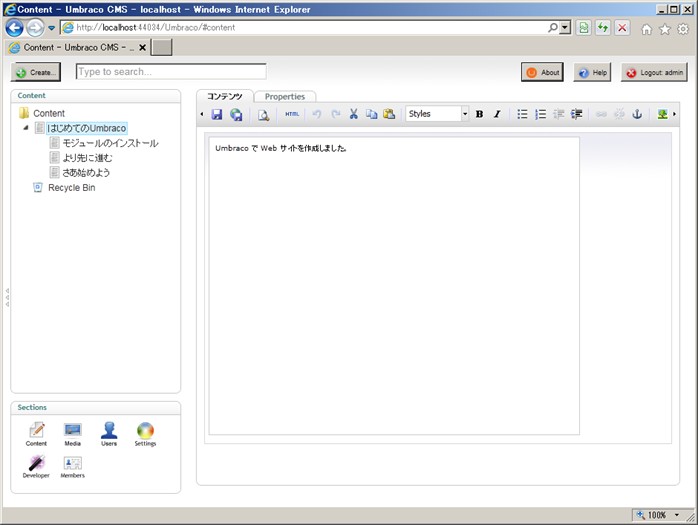
Task: Insert an anchor with anchor icon
Action: pyautogui.click(x=637, y=114)
